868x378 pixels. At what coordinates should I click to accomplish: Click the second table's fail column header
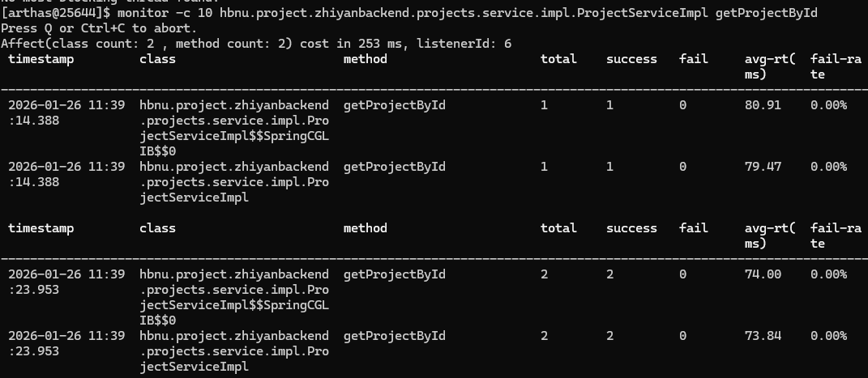pos(693,228)
